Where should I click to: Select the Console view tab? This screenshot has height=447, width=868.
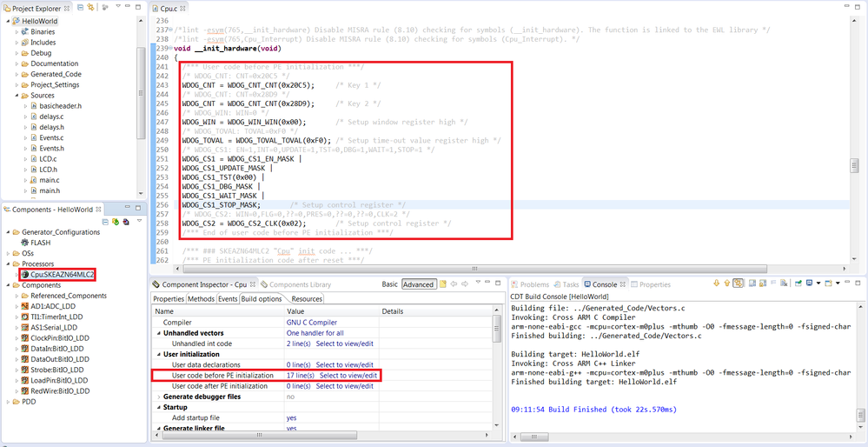(605, 284)
